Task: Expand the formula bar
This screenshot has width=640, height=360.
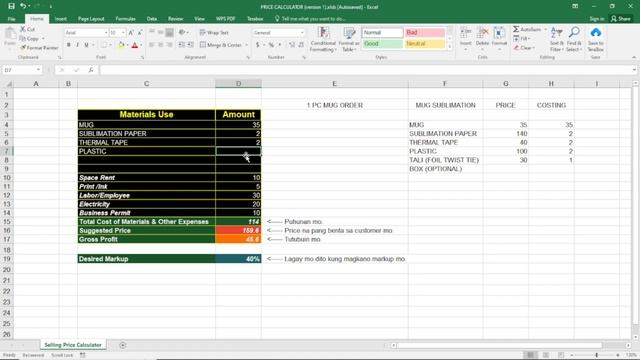Action: pos(634,70)
